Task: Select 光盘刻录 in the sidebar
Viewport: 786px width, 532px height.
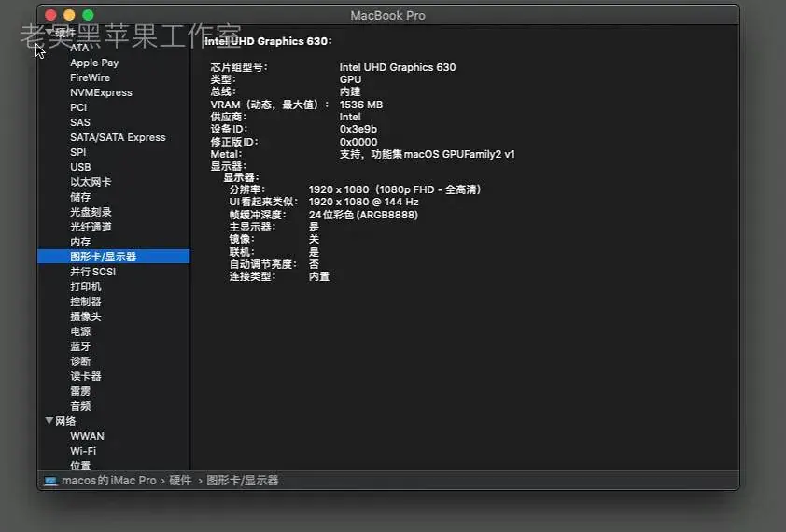Action: click(91, 212)
